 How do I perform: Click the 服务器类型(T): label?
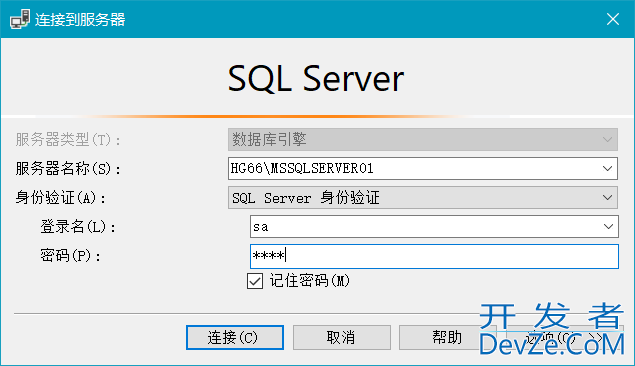(68, 140)
